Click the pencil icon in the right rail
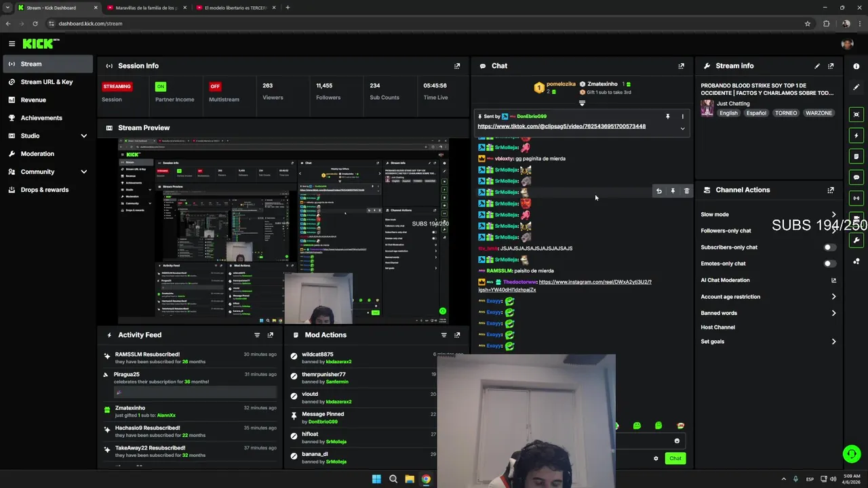The width and height of the screenshot is (868, 488). (x=856, y=89)
